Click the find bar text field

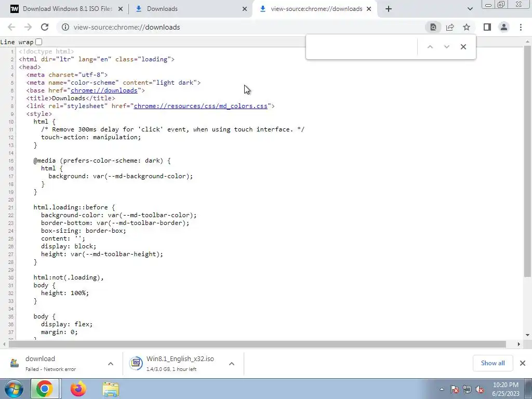pos(362,47)
